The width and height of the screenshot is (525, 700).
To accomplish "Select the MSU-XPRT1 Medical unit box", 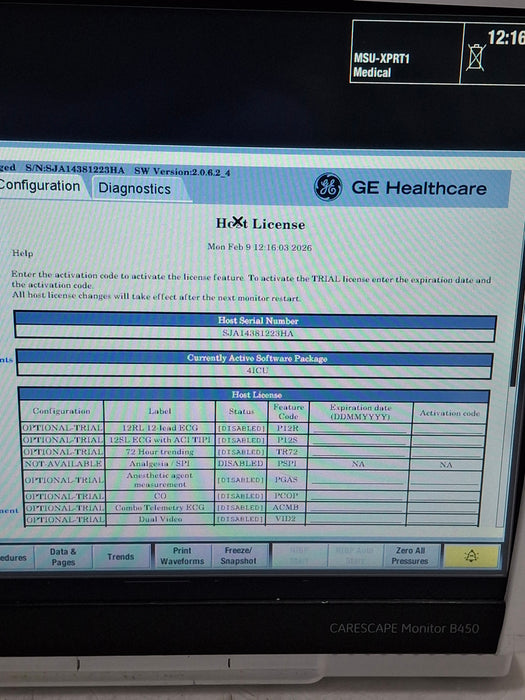I will (x=406, y=52).
